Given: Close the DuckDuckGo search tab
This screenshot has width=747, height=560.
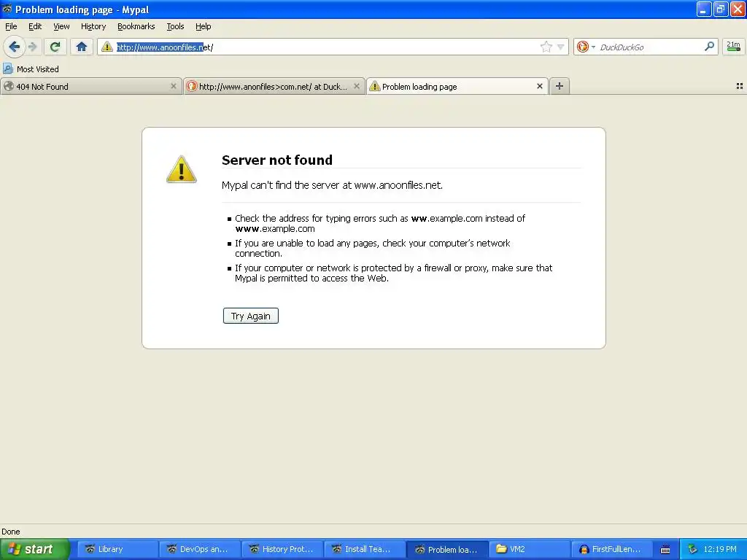Looking at the screenshot, I should click(356, 86).
